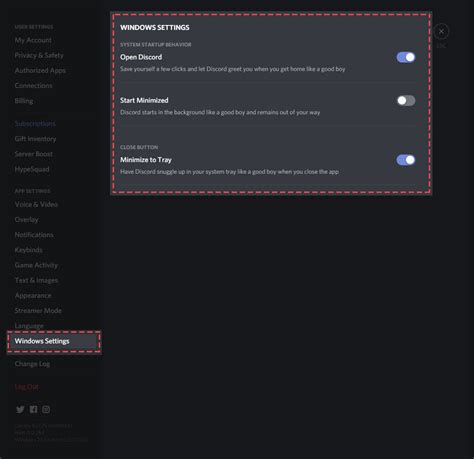The image size is (474, 459).
Task: Close settings with the X button
Action: tap(441, 32)
